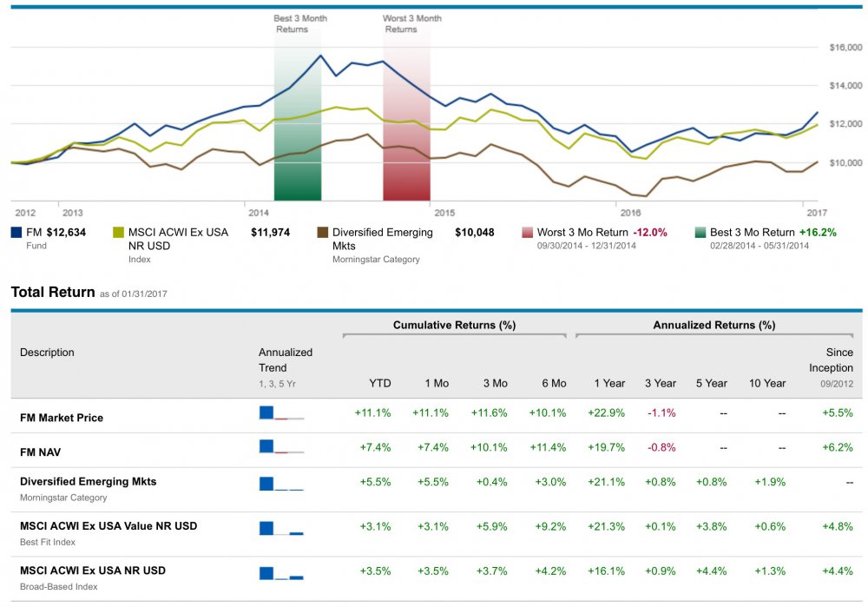This screenshot has width=868, height=607.
Task: Open MSCI ACWI Ex USA Value NR USD
Action: (x=108, y=526)
